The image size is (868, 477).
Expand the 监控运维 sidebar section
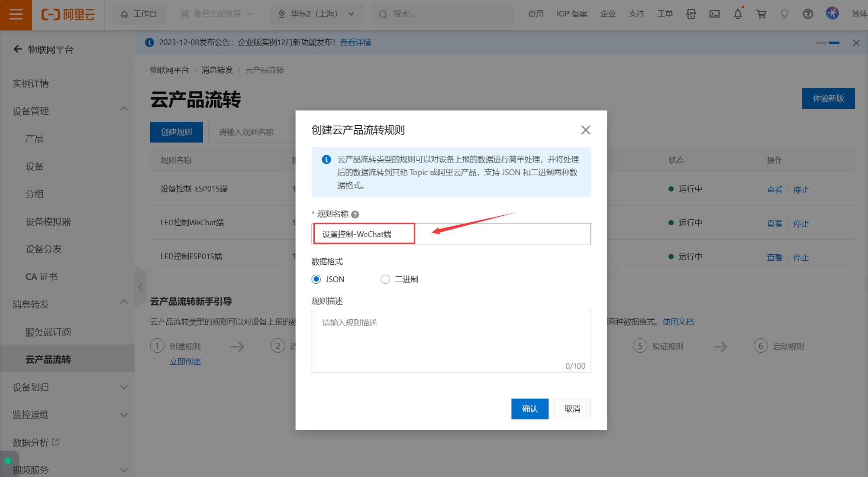124,415
